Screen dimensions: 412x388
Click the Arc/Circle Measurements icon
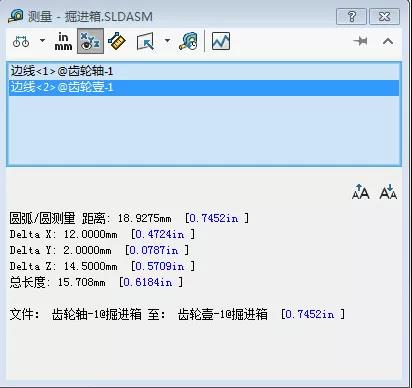point(21,41)
